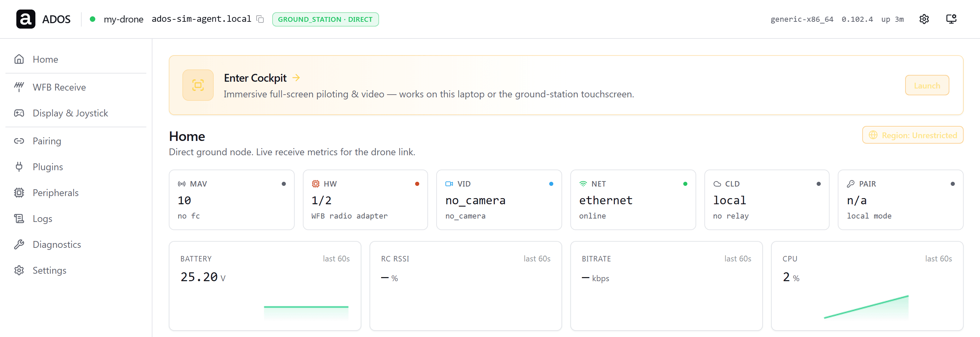This screenshot has width=980, height=337.
Task: Click the my-drone device name
Action: point(123,19)
